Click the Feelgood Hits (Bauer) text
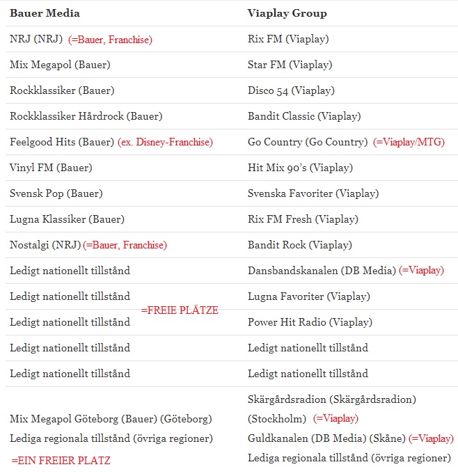 pos(62,142)
